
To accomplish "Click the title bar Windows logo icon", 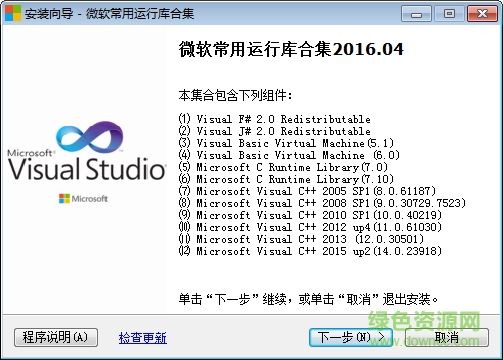I will [12, 13].
